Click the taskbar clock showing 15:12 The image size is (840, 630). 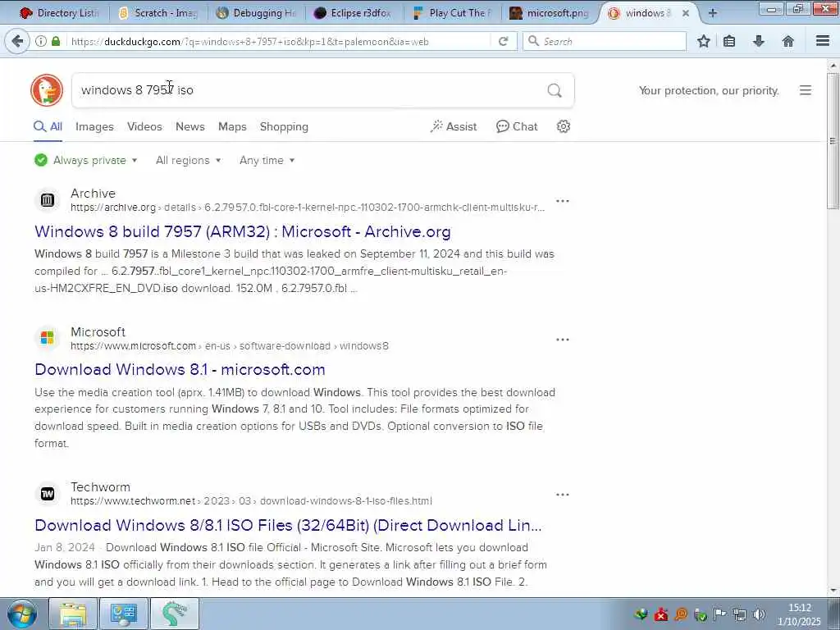point(799,614)
